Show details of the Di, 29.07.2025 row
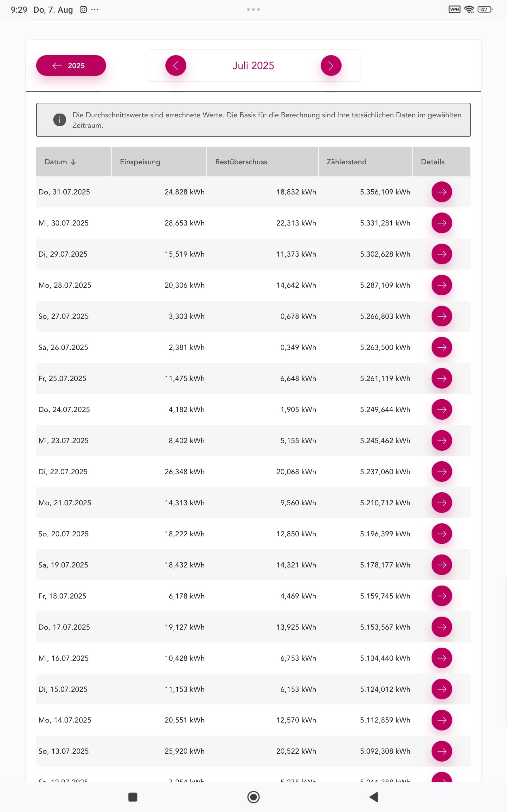Image resolution: width=507 pixels, height=812 pixels. point(441,254)
